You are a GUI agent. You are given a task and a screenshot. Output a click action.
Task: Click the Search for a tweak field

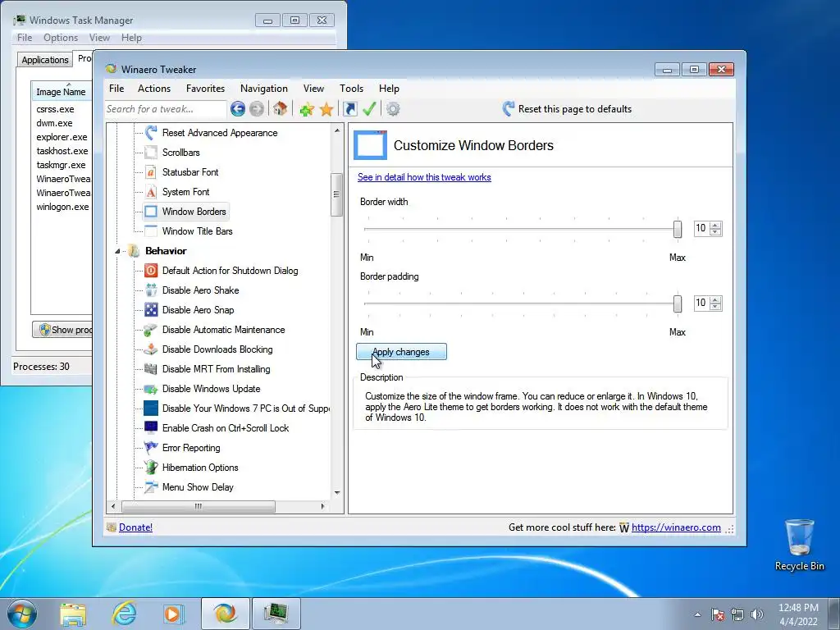(166, 109)
